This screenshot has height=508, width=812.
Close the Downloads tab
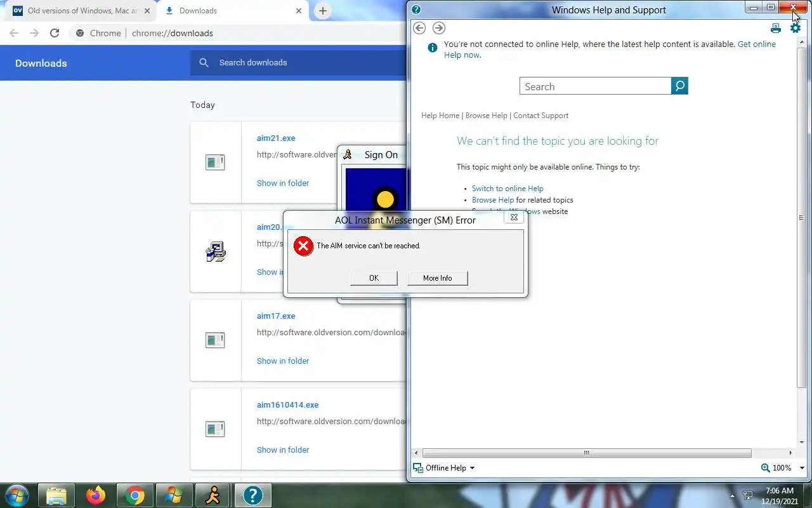pos(299,11)
